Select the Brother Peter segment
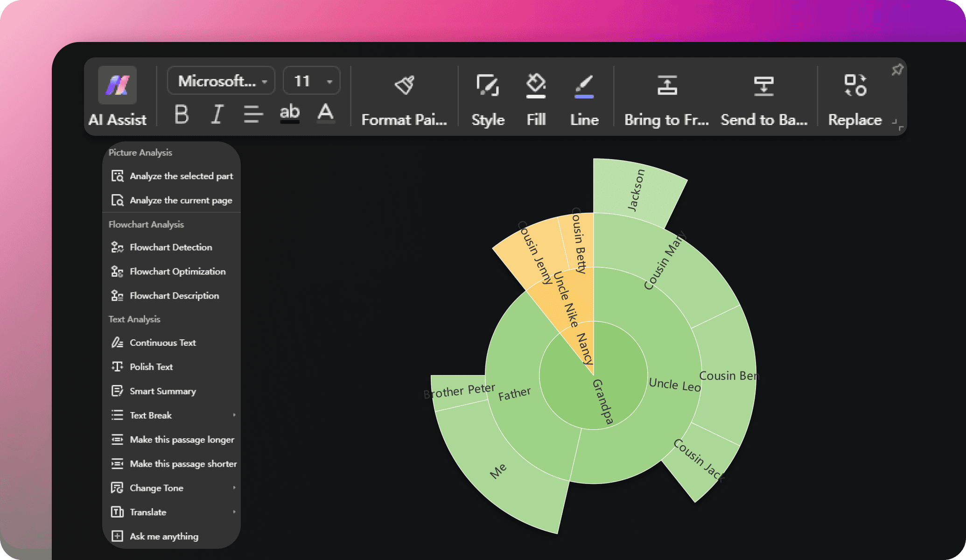The height and width of the screenshot is (560, 966). [460, 391]
